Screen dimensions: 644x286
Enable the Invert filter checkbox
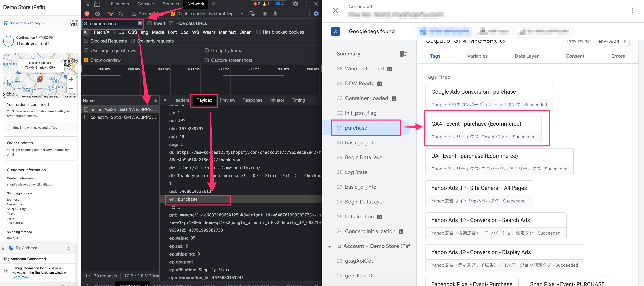point(150,23)
